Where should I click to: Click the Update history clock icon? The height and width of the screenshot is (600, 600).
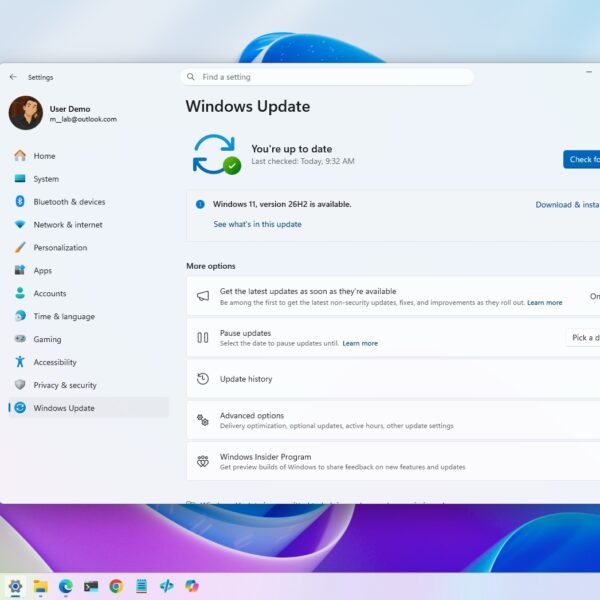[x=203, y=379]
